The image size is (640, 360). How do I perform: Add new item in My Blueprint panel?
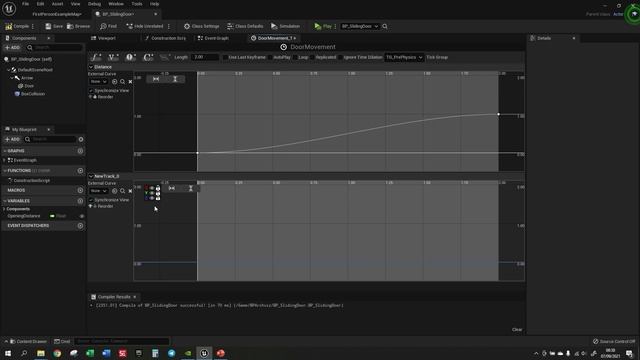[x=12, y=139]
